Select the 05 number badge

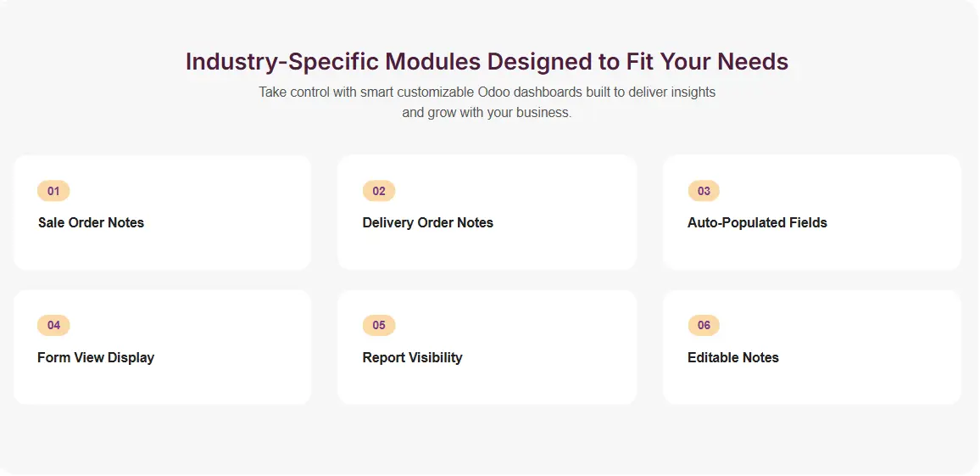(379, 325)
